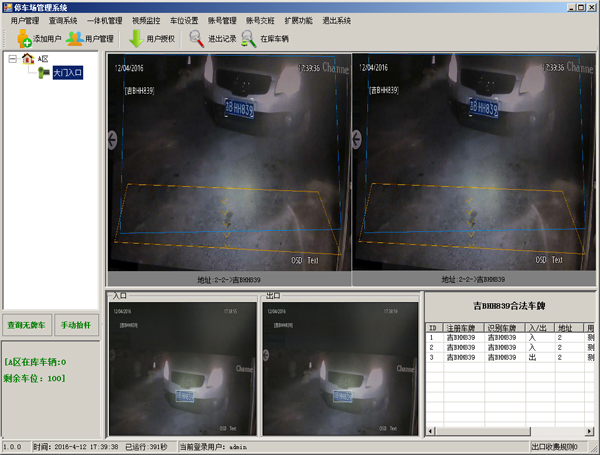Open 一体机管理 menu
The height and width of the screenshot is (455, 600).
click(104, 21)
